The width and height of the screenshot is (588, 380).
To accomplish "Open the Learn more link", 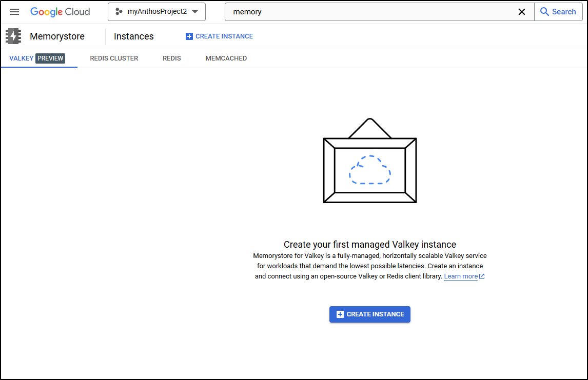I will [x=464, y=276].
